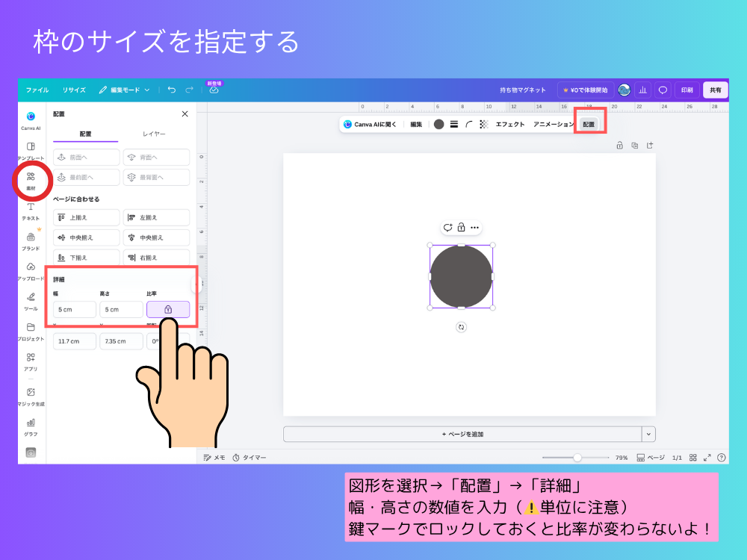Open the タイマー timer button

pos(249,458)
